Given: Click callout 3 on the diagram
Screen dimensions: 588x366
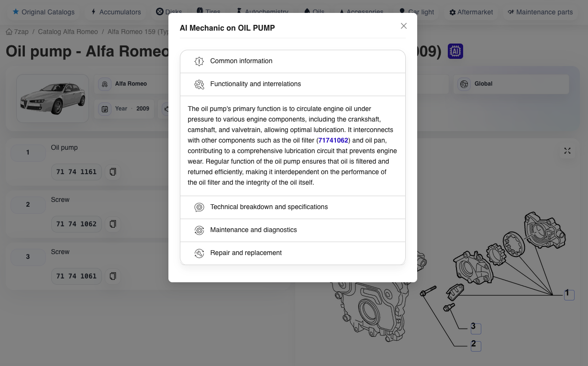Looking at the screenshot, I should pos(476,328).
